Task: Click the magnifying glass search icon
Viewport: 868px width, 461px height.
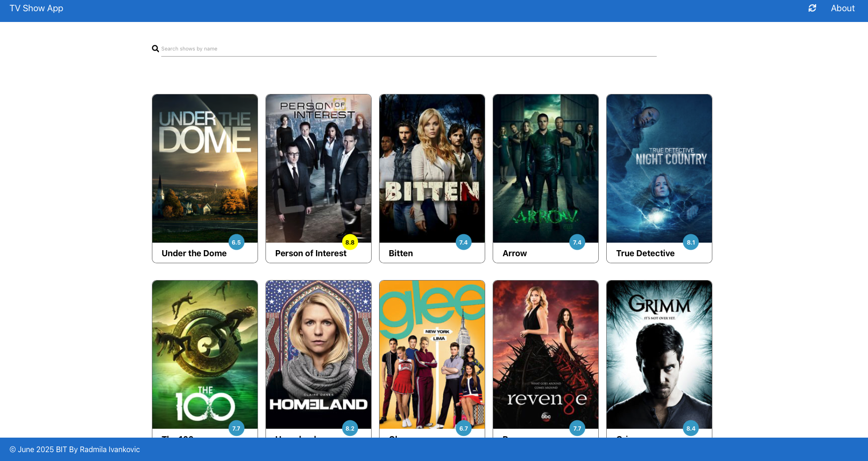Action: click(155, 49)
